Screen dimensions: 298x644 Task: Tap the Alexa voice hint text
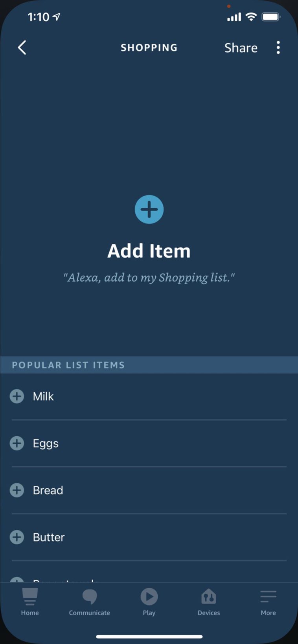click(149, 278)
